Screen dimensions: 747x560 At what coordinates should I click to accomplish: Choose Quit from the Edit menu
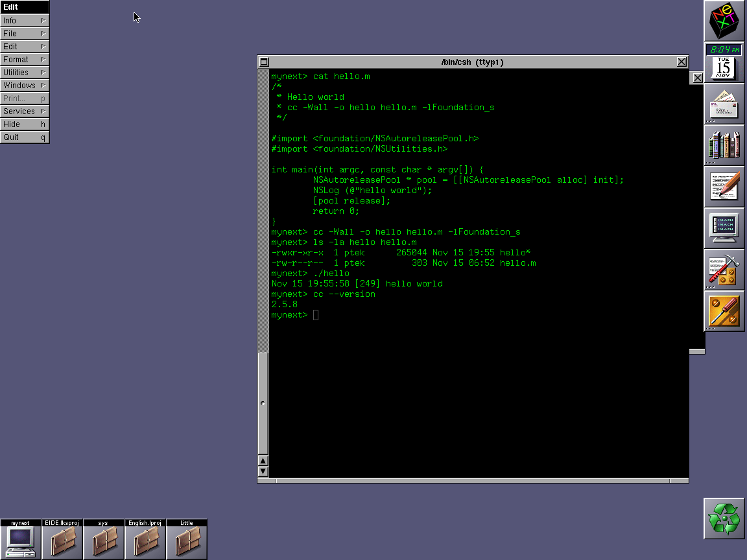click(x=25, y=137)
